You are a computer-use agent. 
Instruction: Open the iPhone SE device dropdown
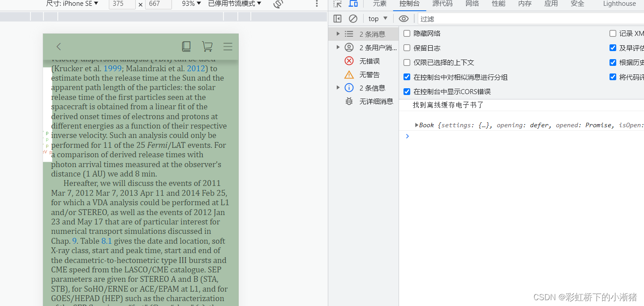(x=73, y=4)
